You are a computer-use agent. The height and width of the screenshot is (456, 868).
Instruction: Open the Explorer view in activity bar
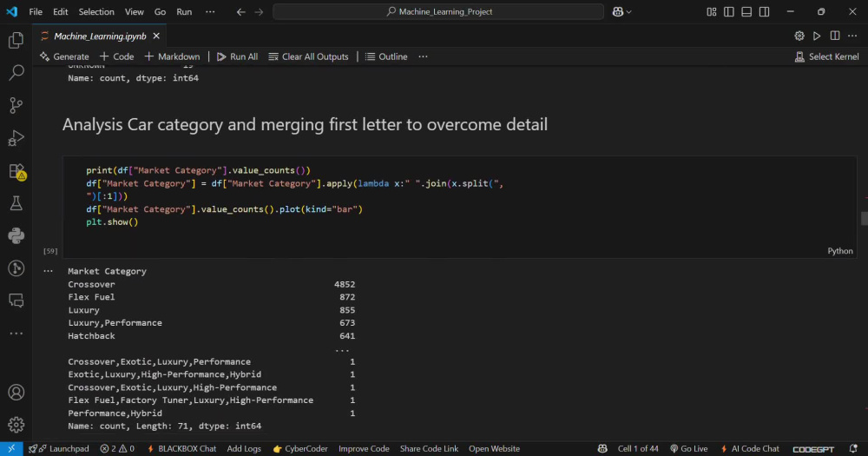16,40
